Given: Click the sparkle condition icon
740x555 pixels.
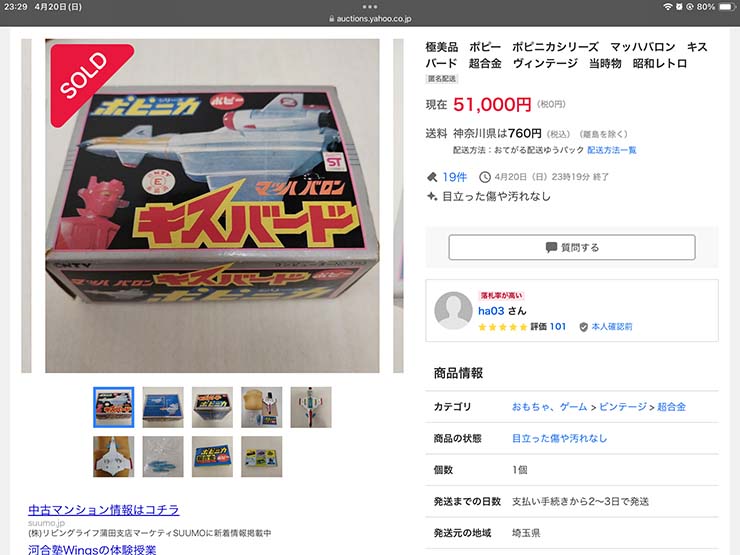Looking at the screenshot, I should 432,196.
